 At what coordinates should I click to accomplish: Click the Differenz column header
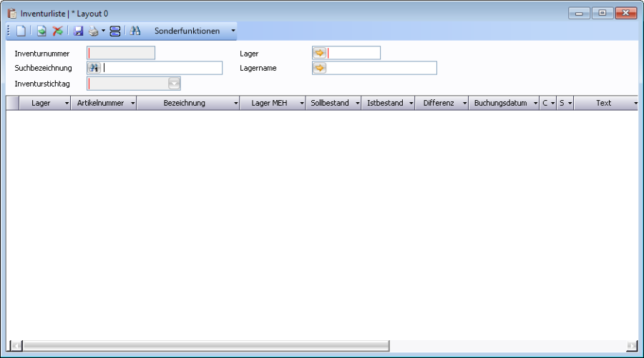tap(438, 103)
